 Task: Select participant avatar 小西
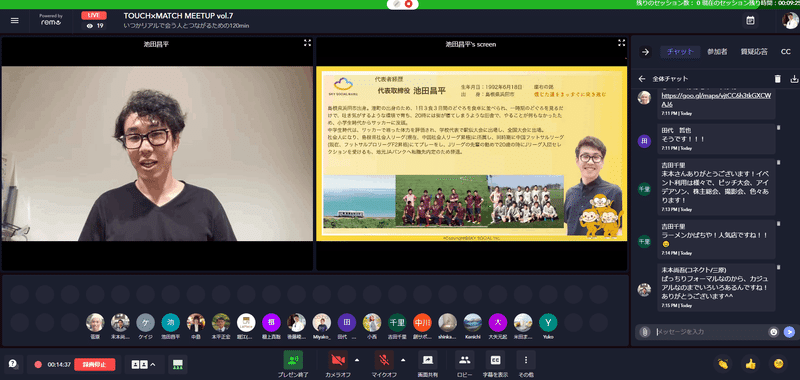point(372,322)
